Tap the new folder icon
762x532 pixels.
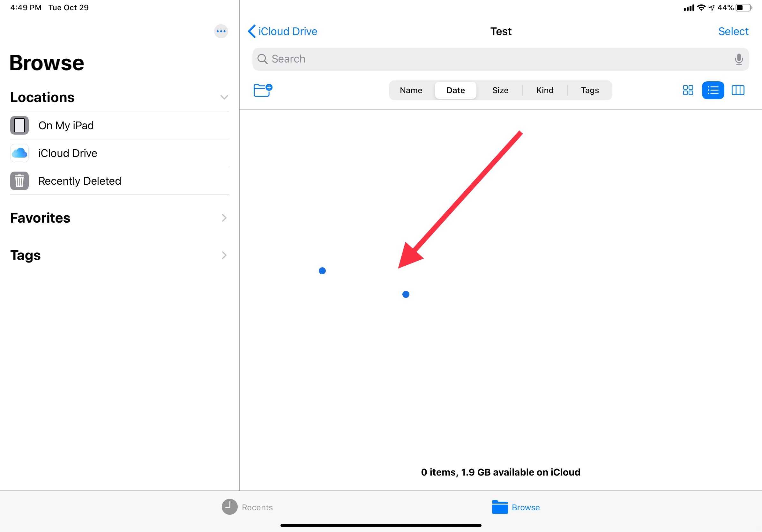263,90
